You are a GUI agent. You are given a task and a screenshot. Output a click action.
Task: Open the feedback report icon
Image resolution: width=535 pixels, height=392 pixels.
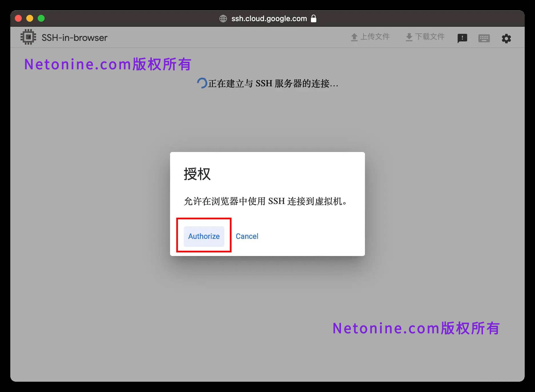(x=462, y=38)
